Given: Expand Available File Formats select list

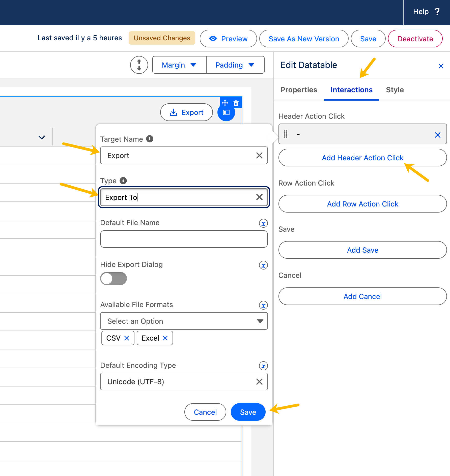Looking at the screenshot, I should tap(184, 321).
